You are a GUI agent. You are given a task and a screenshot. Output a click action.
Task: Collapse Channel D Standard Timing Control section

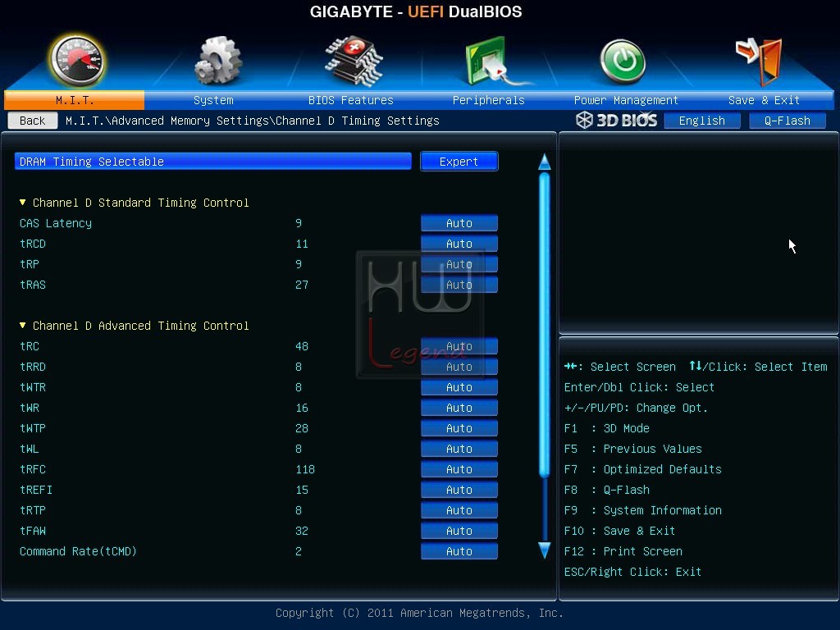[22, 203]
